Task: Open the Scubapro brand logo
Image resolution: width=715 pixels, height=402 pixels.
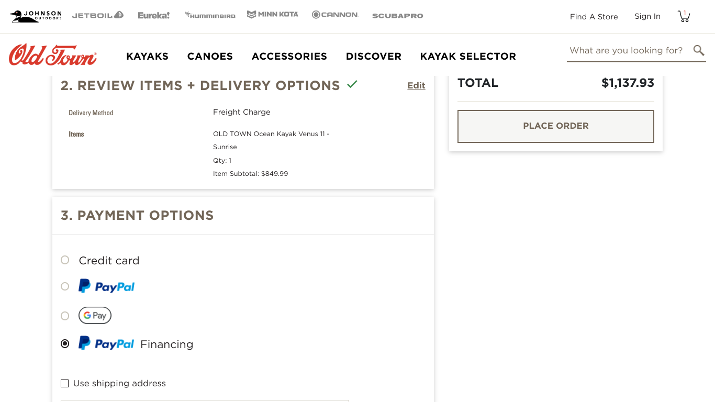Action: tap(398, 15)
